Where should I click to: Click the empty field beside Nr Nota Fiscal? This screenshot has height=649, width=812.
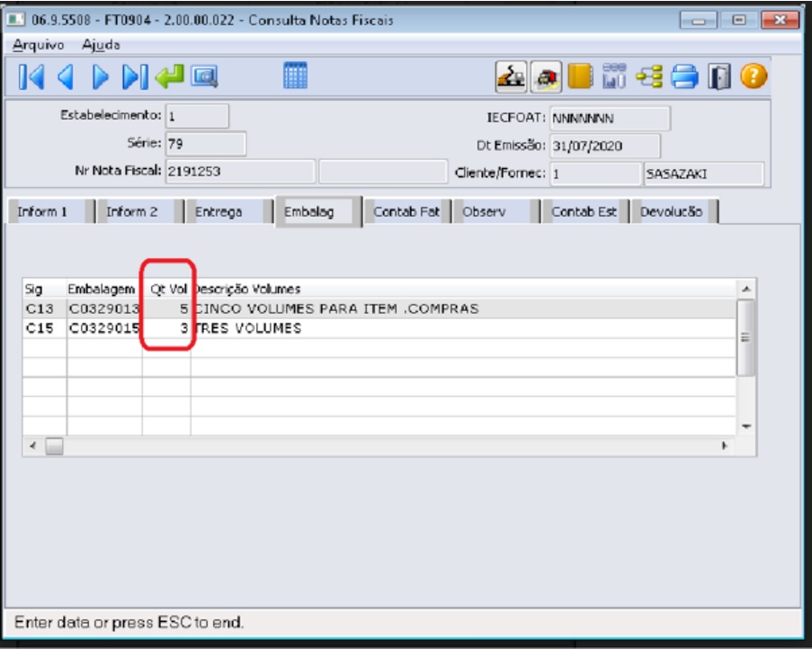(383, 172)
